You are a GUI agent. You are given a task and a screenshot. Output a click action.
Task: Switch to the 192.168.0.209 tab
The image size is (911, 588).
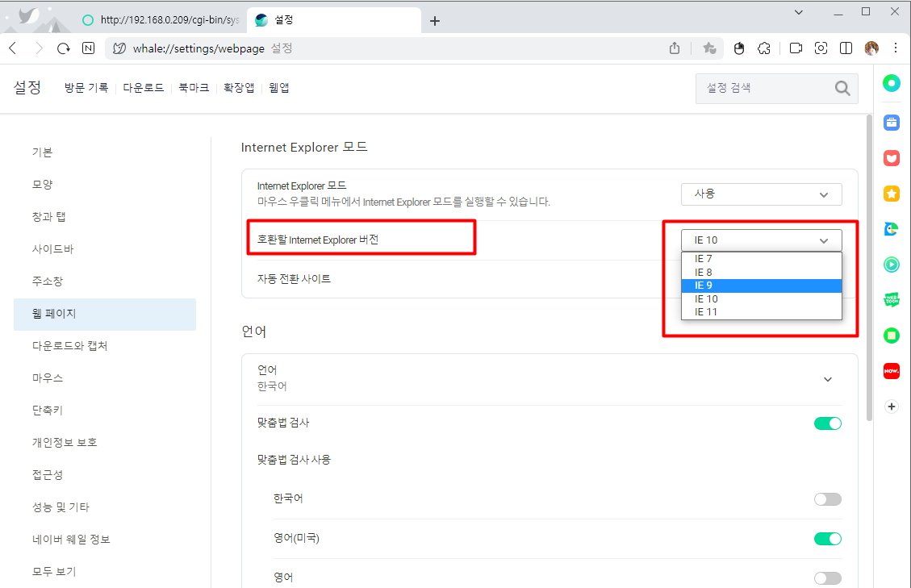pyautogui.click(x=161, y=20)
